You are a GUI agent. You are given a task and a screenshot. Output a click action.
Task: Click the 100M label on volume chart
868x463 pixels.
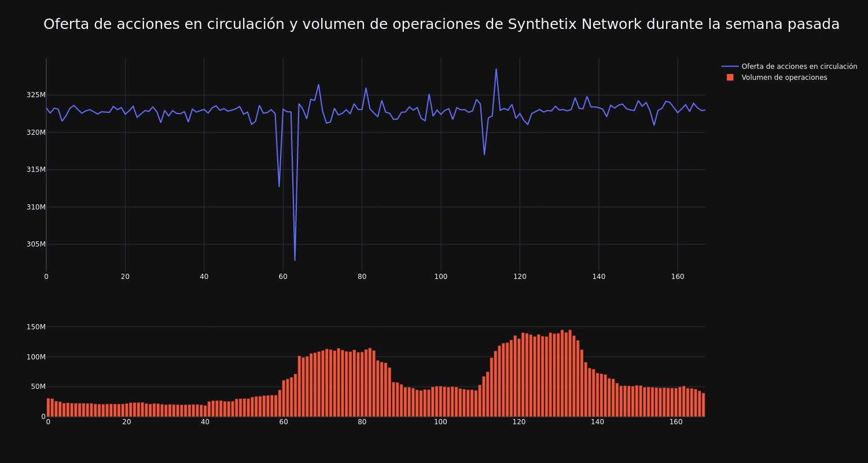pyautogui.click(x=36, y=357)
